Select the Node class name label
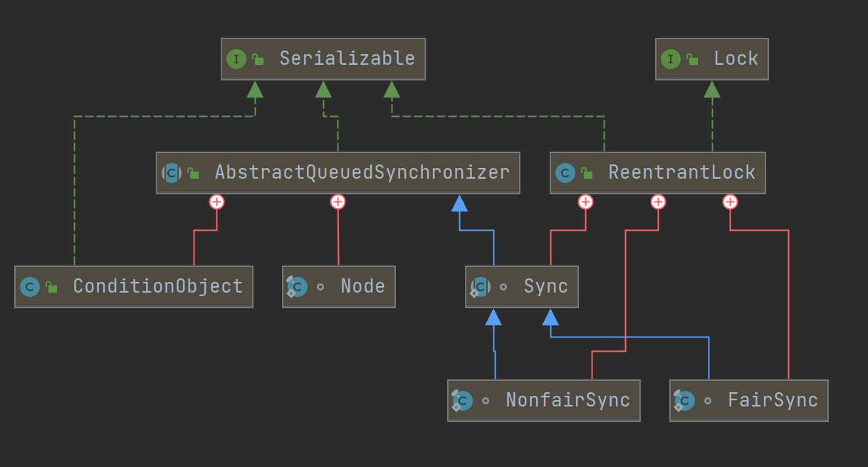This screenshot has height=467, width=868. click(x=362, y=286)
